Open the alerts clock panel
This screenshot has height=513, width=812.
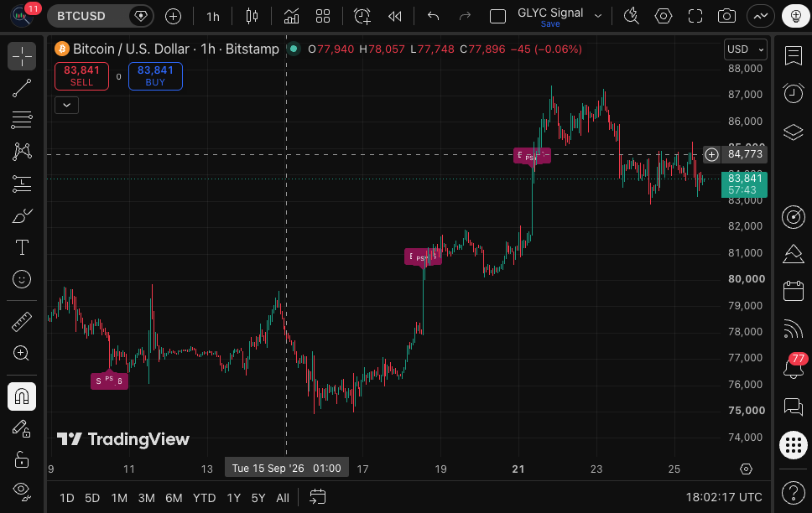(x=794, y=93)
